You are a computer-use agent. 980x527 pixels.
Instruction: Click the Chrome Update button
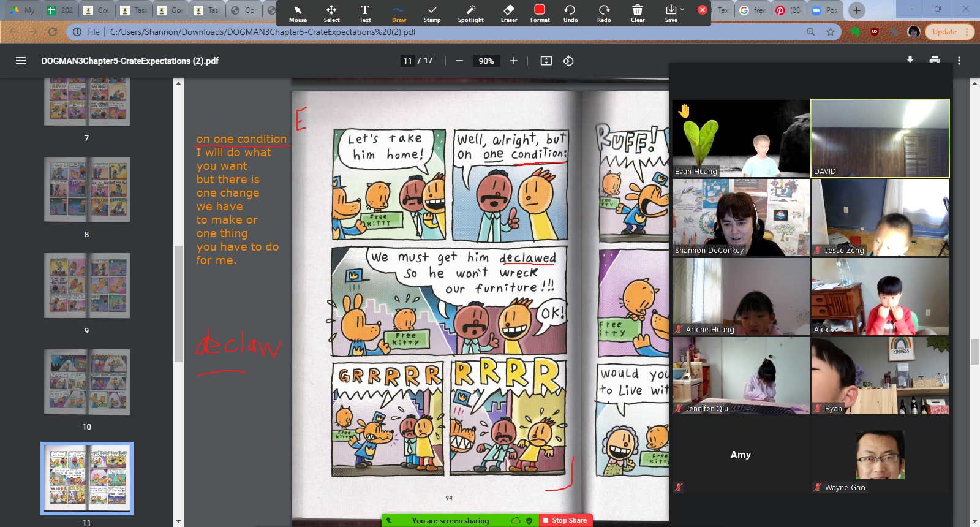949,32
